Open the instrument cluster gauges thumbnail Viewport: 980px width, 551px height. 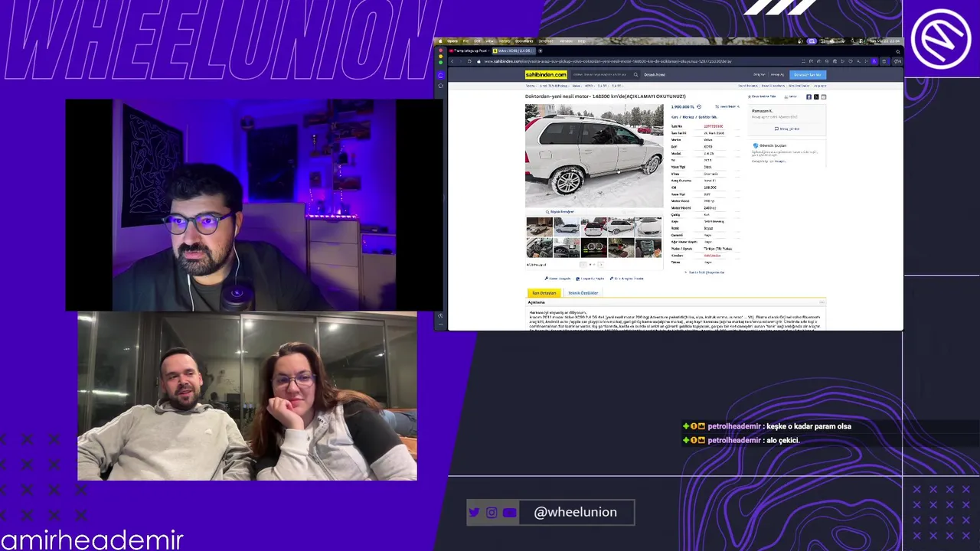[593, 248]
